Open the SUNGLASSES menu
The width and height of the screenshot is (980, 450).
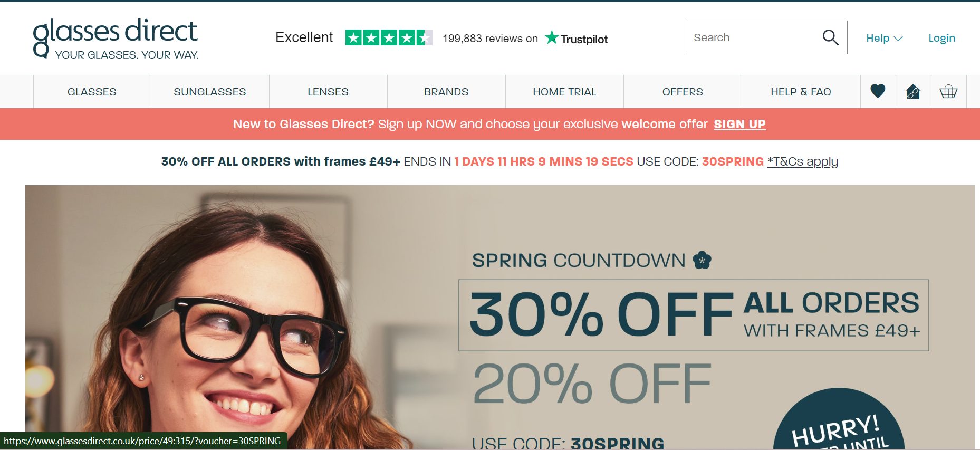pyautogui.click(x=210, y=92)
